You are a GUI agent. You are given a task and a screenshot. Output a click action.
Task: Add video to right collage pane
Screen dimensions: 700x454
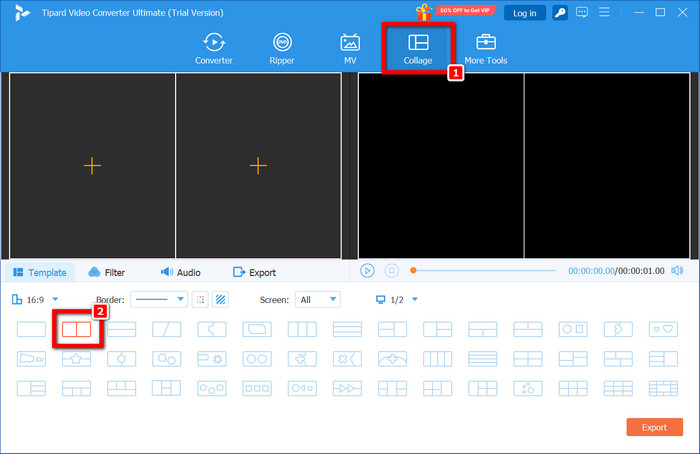point(258,166)
